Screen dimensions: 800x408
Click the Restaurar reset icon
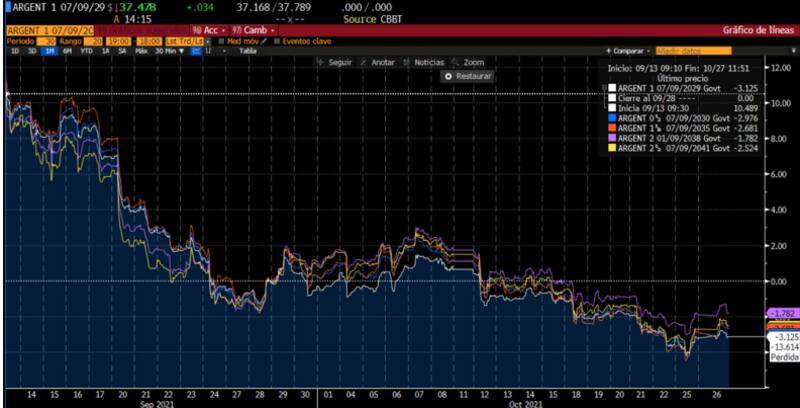coord(449,76)
